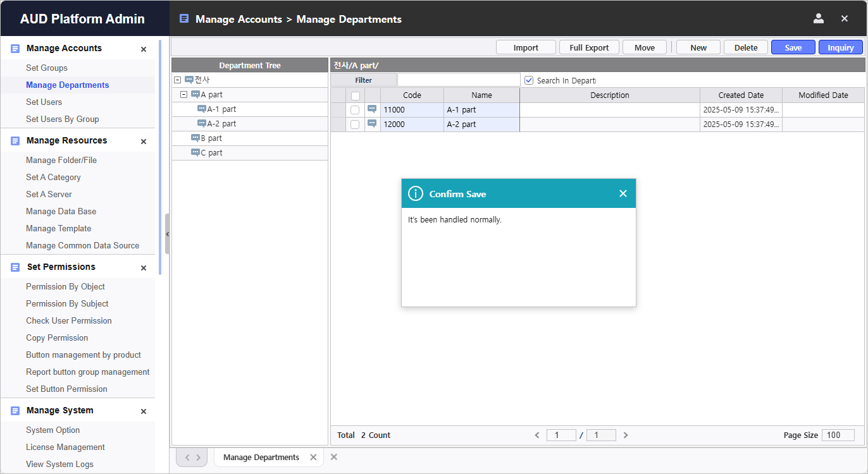Toggle the Search In Department checkbox

530,80
